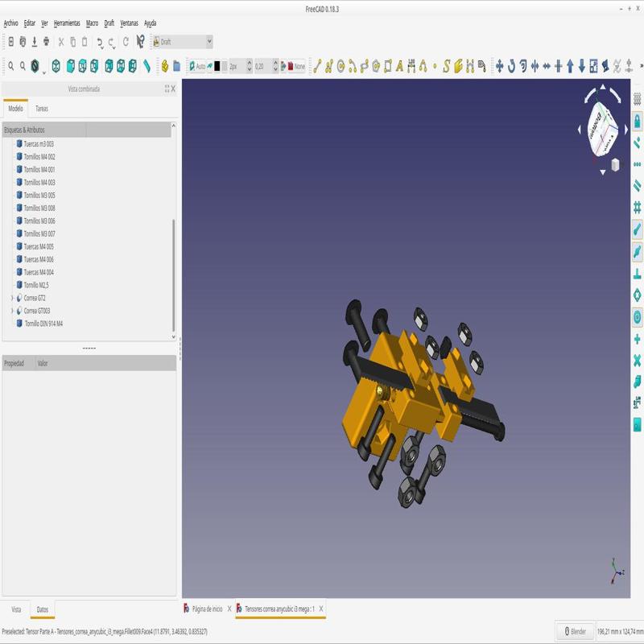Click the gray face color swatch
This screenshot has width=644, height=644.
pyautogui.click(x=225, y=66)
